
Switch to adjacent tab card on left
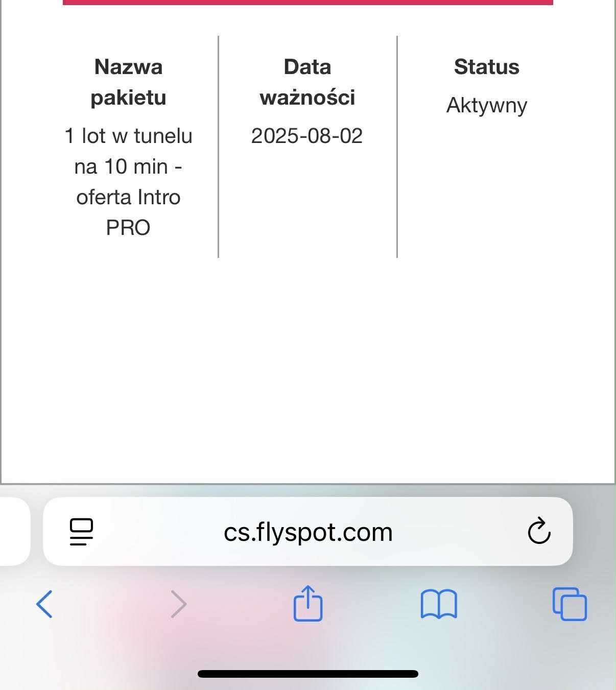(15, 531)
